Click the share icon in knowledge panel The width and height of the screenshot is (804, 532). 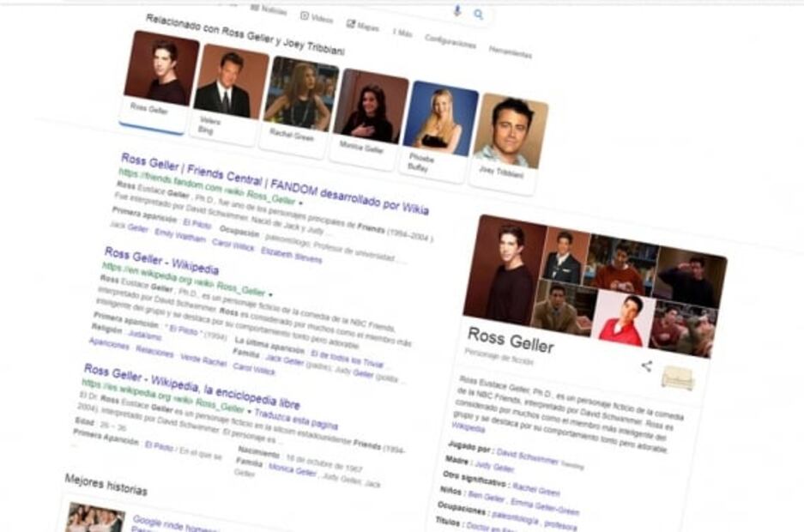coord(646,366)
